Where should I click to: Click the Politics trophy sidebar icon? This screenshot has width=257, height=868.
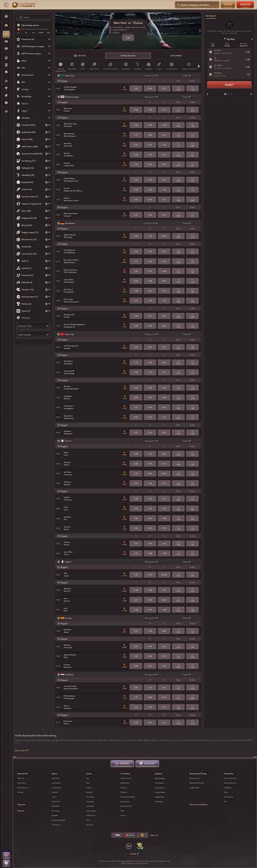pyautogui.click(x=18, y=304)
